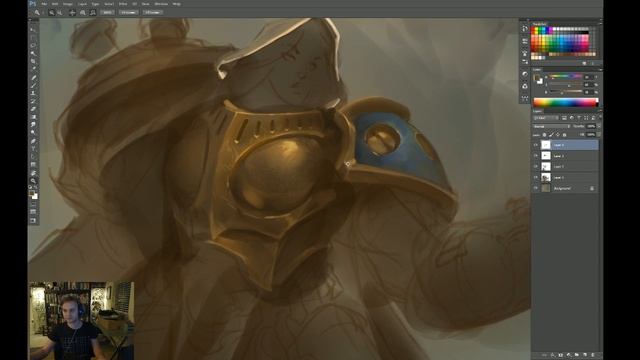640x360 pixels.
Task: Select the Lasso tool
Action: (33, 45)
